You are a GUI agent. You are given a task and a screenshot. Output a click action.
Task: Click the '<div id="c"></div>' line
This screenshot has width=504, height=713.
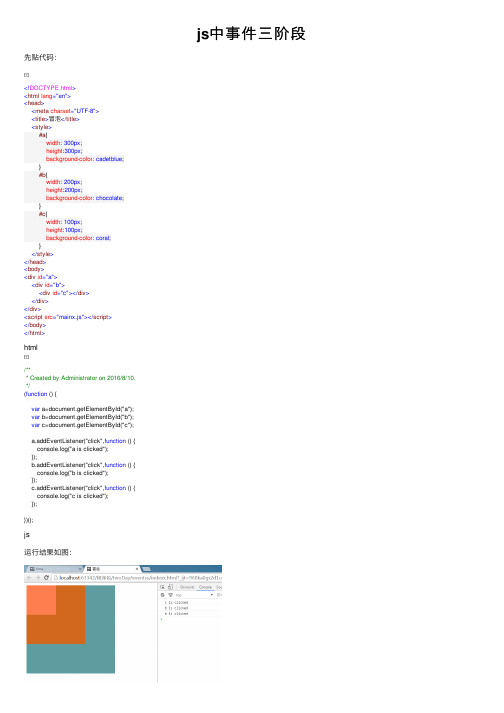pos(64,293)
